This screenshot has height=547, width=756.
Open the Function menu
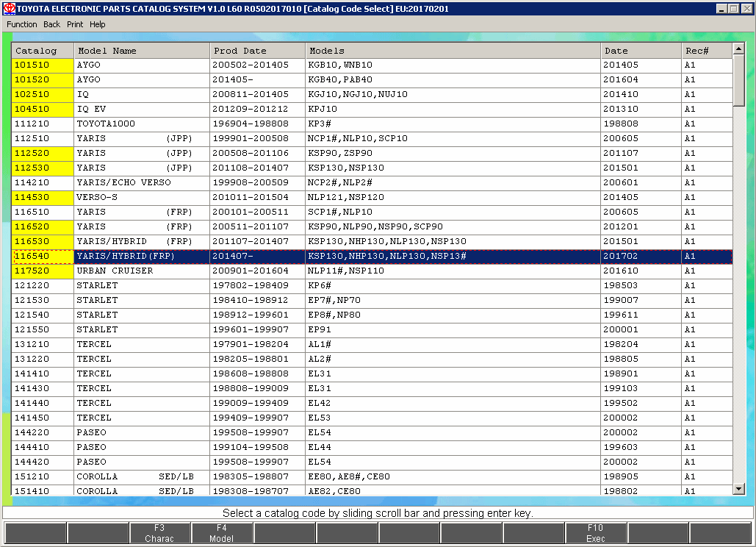click(x=22, y=24)
